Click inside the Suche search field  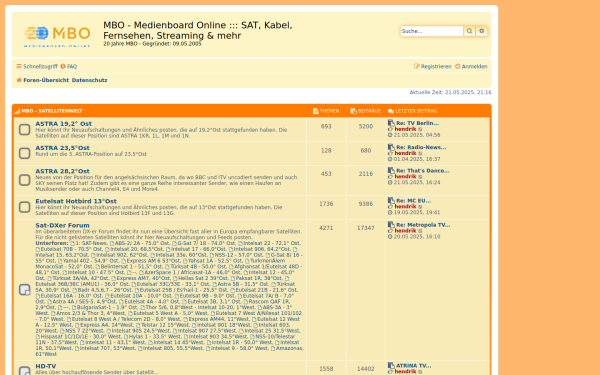pos(432,31)
